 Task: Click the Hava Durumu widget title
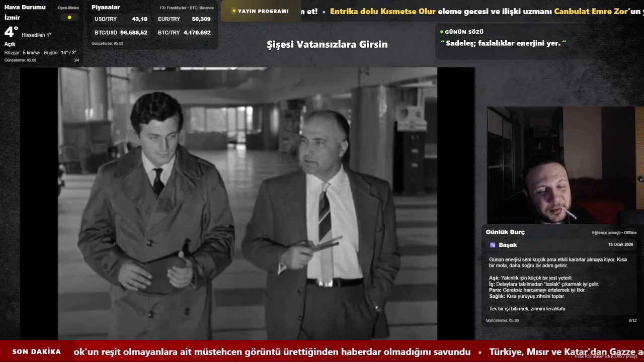pos(25,7)
